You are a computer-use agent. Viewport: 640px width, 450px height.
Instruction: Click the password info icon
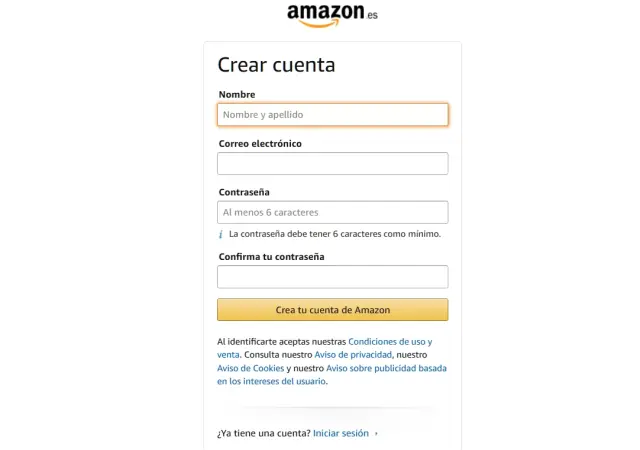(x=221, y=234)
